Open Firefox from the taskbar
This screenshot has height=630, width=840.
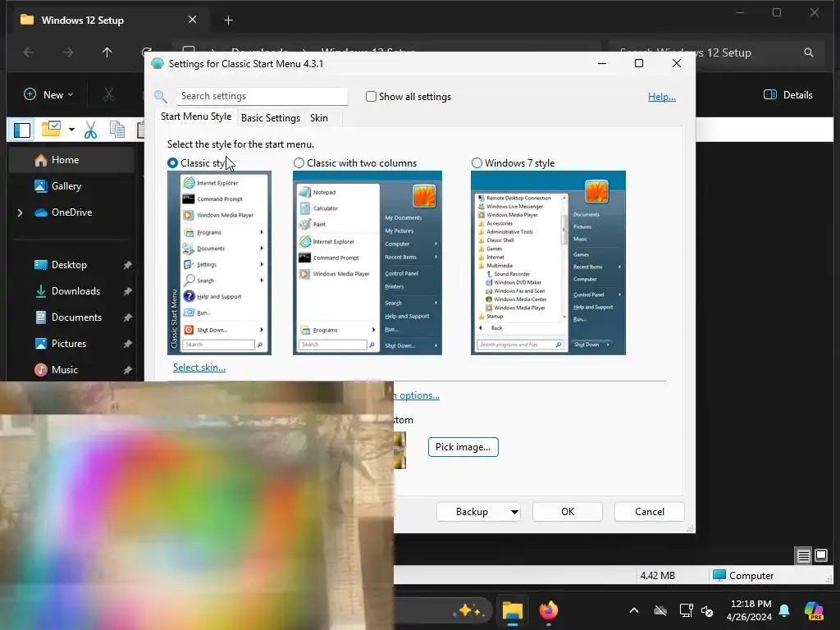point(548,610)
